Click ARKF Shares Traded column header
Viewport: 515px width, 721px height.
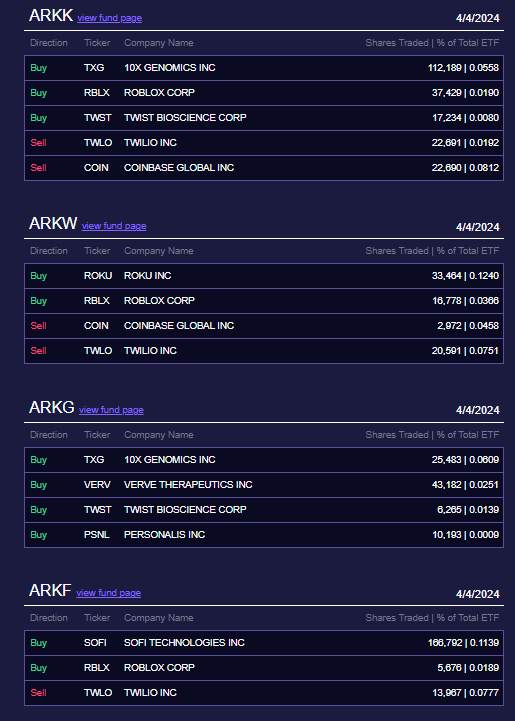point(432,618)
